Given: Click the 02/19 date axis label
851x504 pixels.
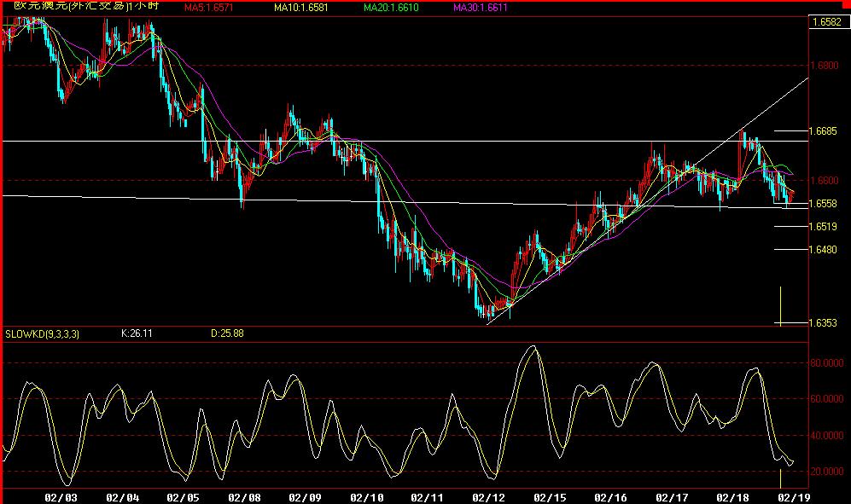Looking at the screenshot, I should click(793, 495).
